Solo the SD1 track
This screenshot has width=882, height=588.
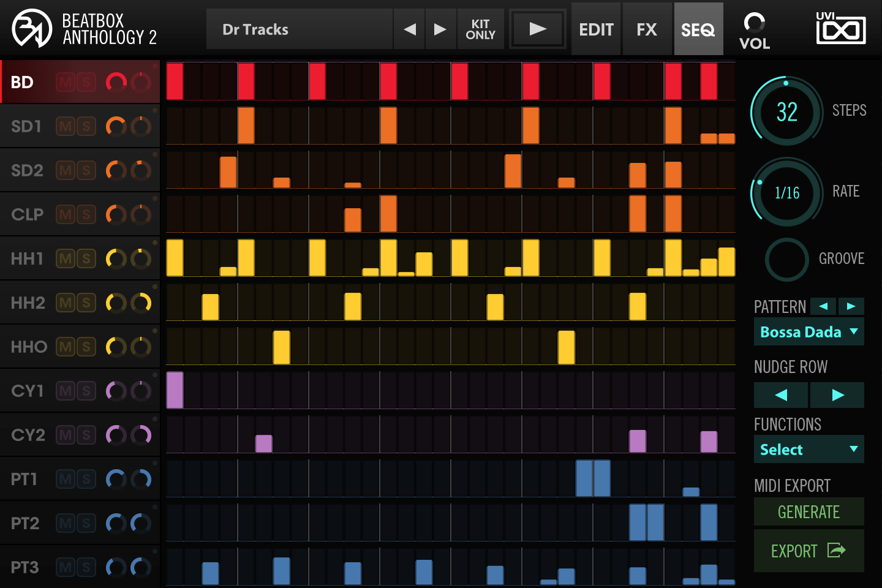pyautogui.click(x=86, y=126)
